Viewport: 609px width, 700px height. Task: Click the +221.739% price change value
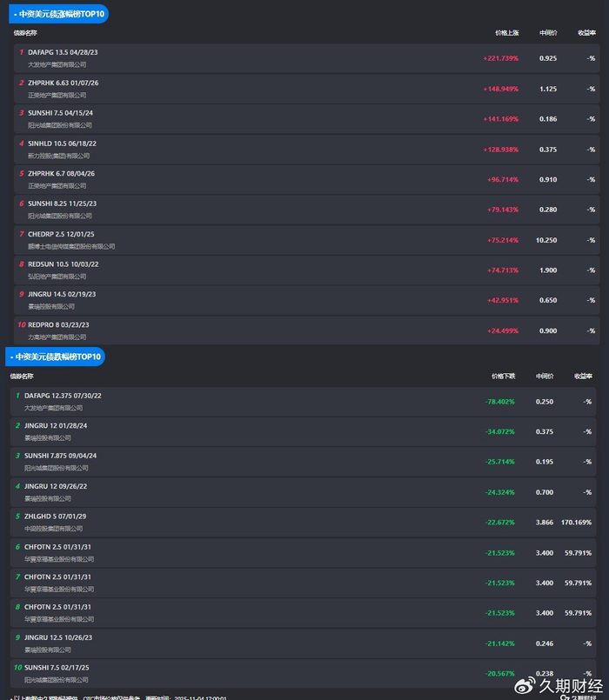coord(500,58)
